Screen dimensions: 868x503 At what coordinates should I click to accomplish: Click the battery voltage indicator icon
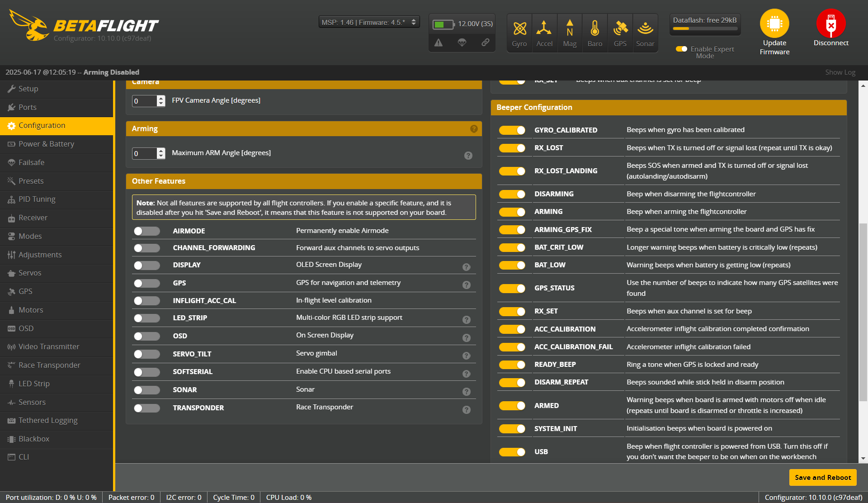coord(443,24)
